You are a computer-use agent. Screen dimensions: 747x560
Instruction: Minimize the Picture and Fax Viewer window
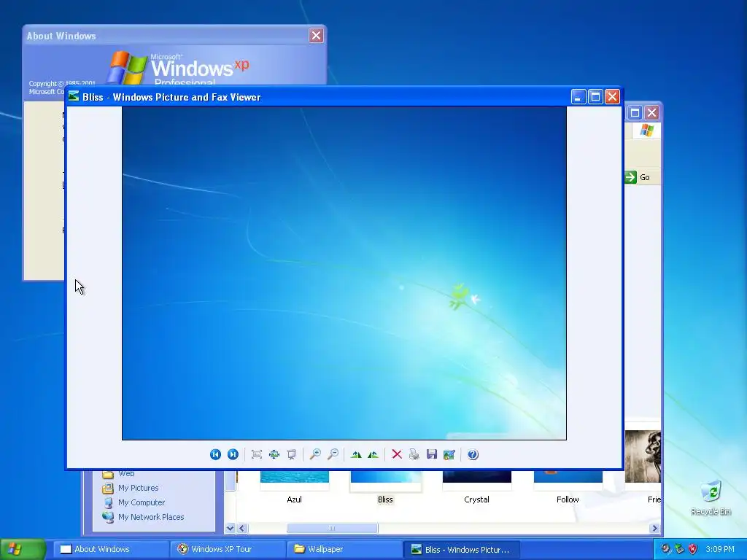click(x=578, y=97)
